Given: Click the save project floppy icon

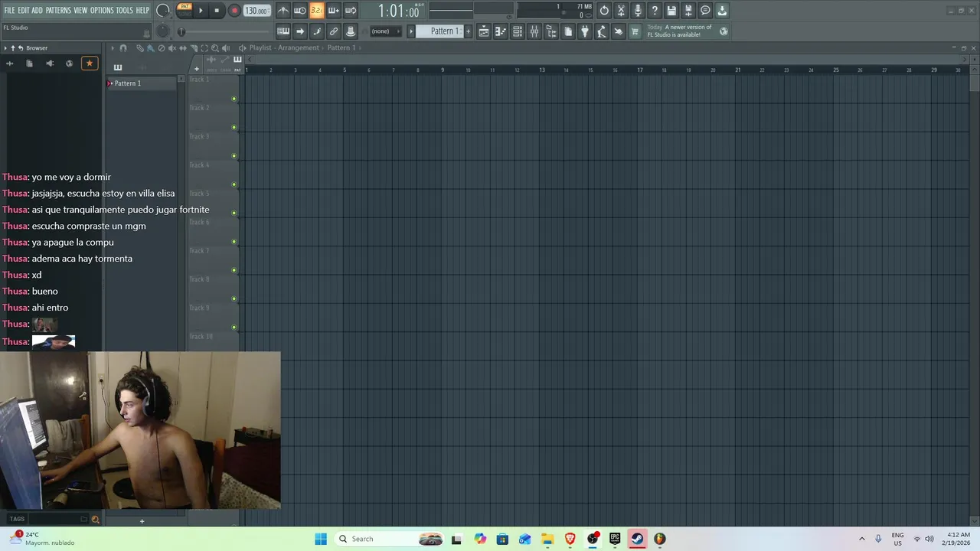Looking at the screenshot, I should pyautogui.click(x=671, y=11).
